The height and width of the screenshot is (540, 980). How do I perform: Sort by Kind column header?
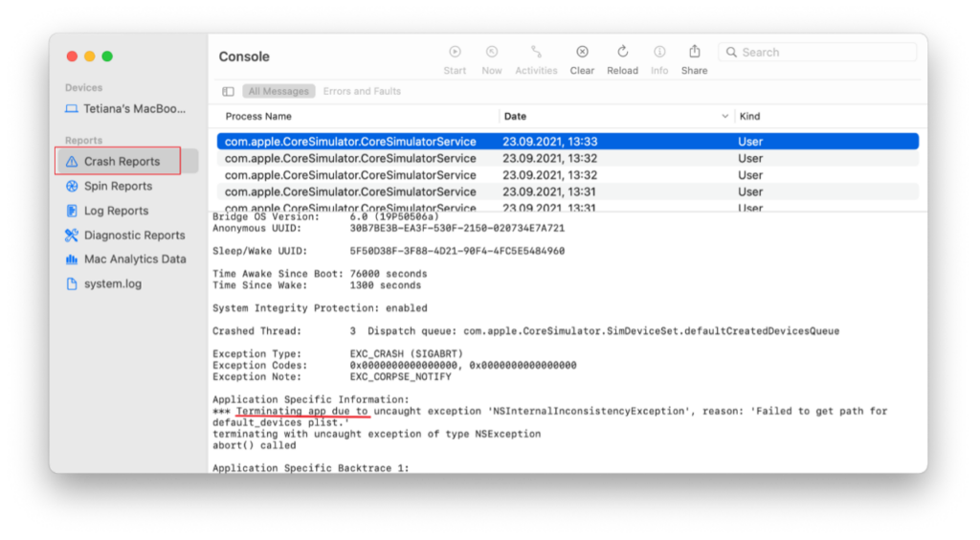[x=749, y=116]
